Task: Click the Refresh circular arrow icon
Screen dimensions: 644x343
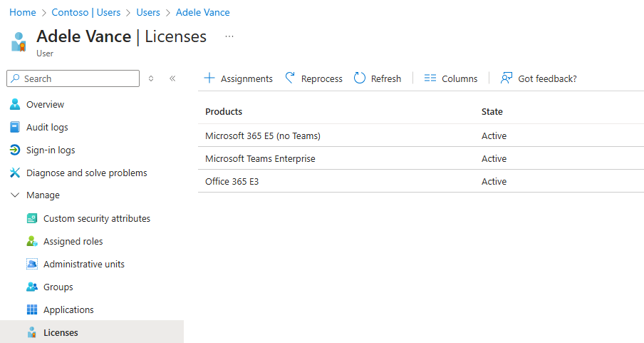Action: [359, 78]
